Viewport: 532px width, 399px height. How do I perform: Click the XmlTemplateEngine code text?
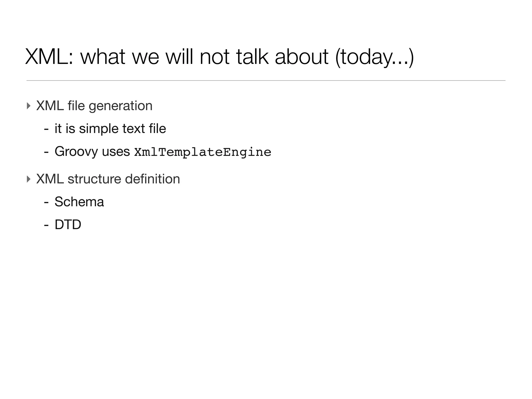pyautogui.click(x=203, y=152)
